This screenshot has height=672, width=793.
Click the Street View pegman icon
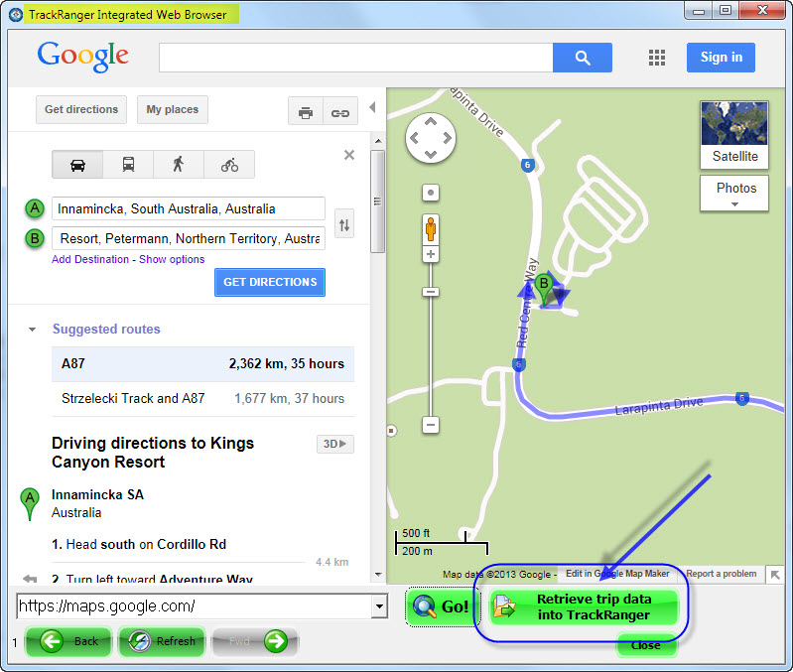point(431,228)
